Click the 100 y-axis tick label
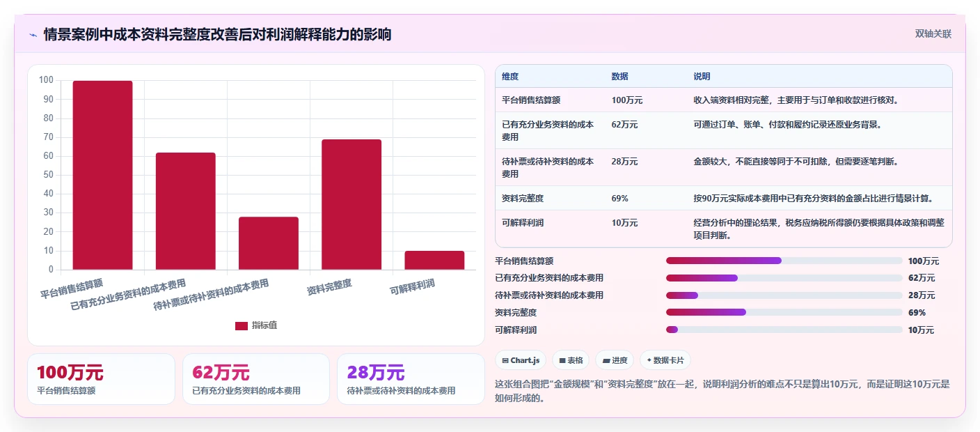 (x=46, y=80)
